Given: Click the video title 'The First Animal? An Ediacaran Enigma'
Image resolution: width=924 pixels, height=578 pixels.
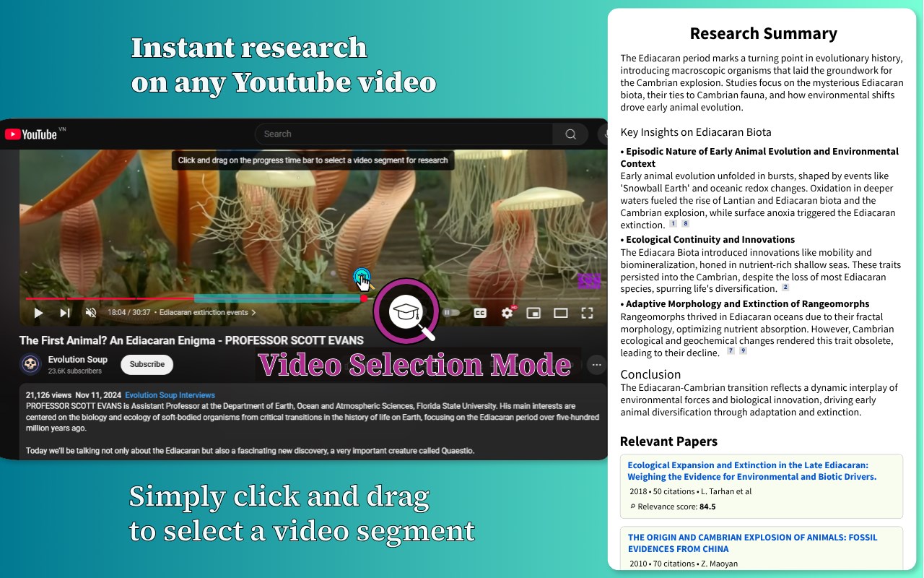Looking at the screenshot, I should point(191,340).
